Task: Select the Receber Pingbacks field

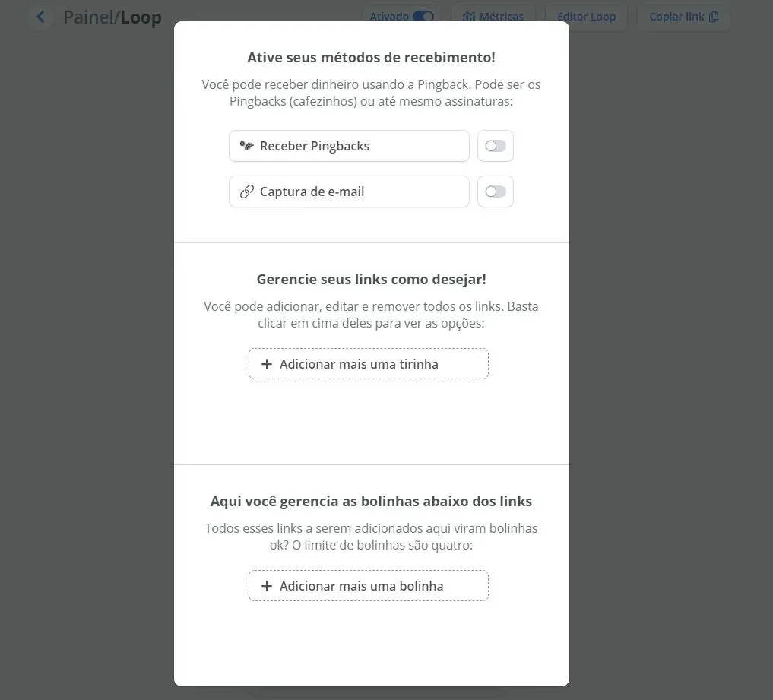Action: (349, 146)
